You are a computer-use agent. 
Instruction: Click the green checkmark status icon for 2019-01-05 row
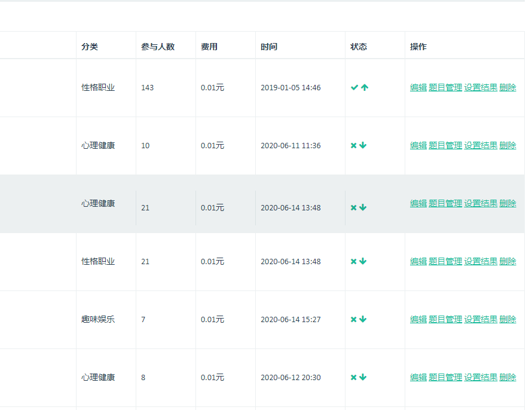tap(354, 87)
